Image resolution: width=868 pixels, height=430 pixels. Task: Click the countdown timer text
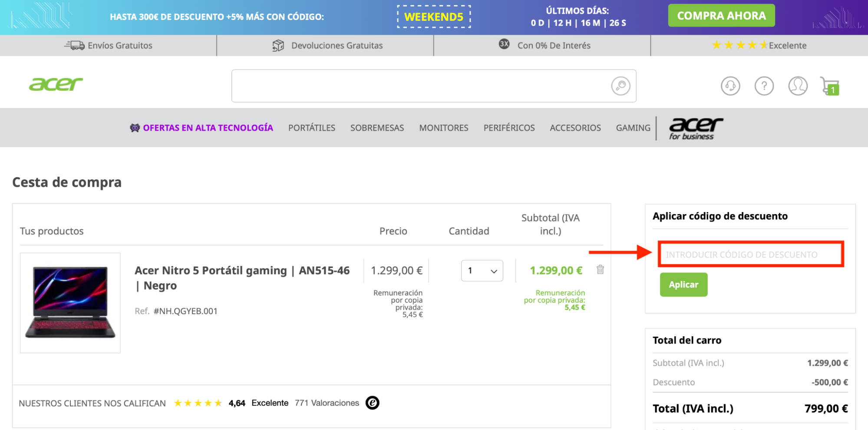[578, 23]
